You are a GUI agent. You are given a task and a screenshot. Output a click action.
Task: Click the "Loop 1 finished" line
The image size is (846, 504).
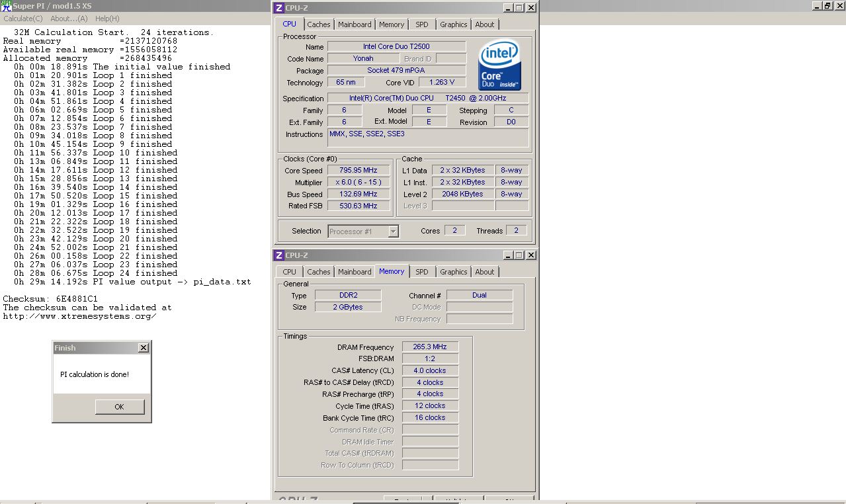click(x=93, y=75)
